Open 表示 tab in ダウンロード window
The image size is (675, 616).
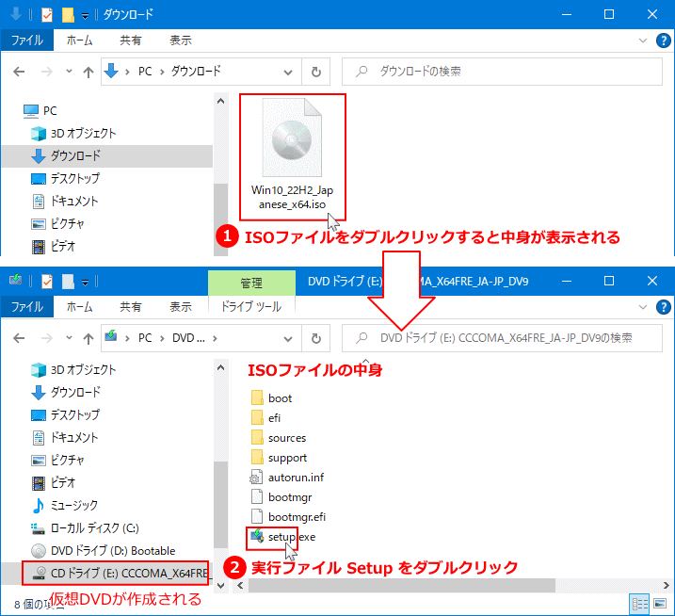click(181, 41)
